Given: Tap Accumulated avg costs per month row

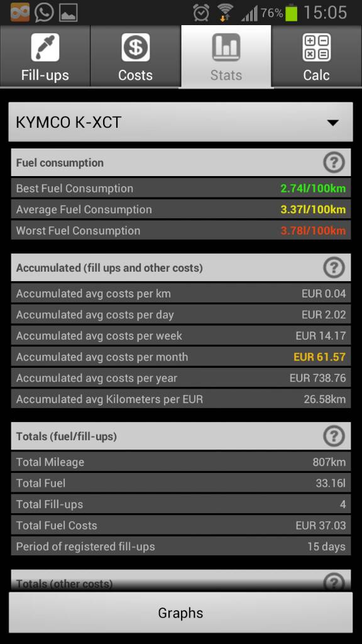Looking at the screenshot, I should pyautogui.click(x=180, y=357).
